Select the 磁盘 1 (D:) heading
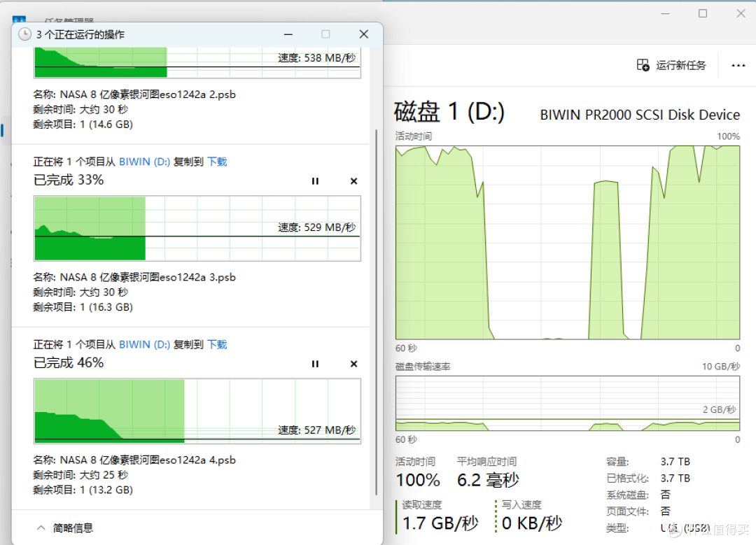Screen dimensions: 756x545 click(x=449, y=112)
